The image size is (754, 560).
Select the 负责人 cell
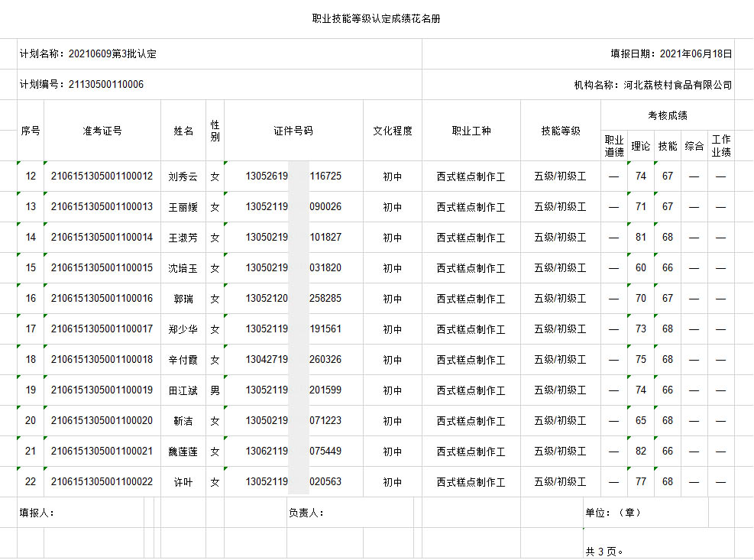click(306, 513)
